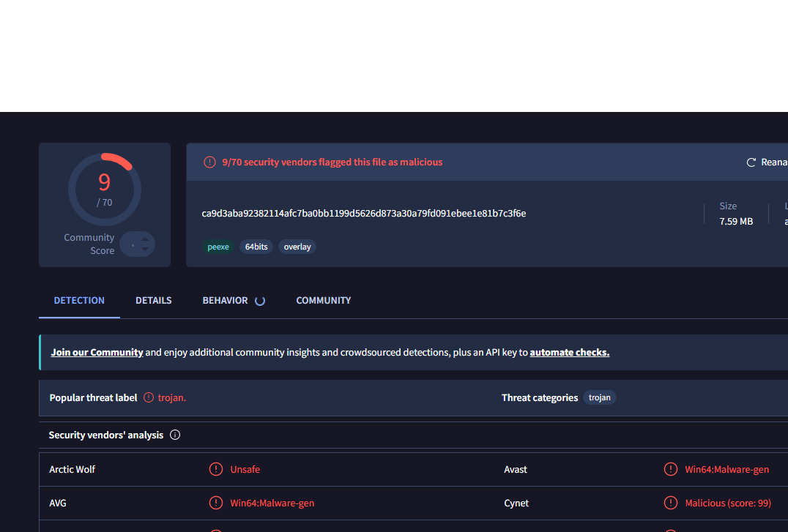This screenshot has width=788, height=532.
Task: Click the 64bits tag
Action: click(x=256, y=247)
